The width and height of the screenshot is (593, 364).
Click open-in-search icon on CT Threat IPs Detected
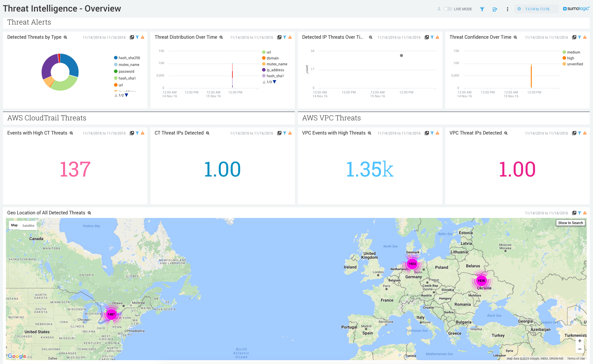point(279,133)
